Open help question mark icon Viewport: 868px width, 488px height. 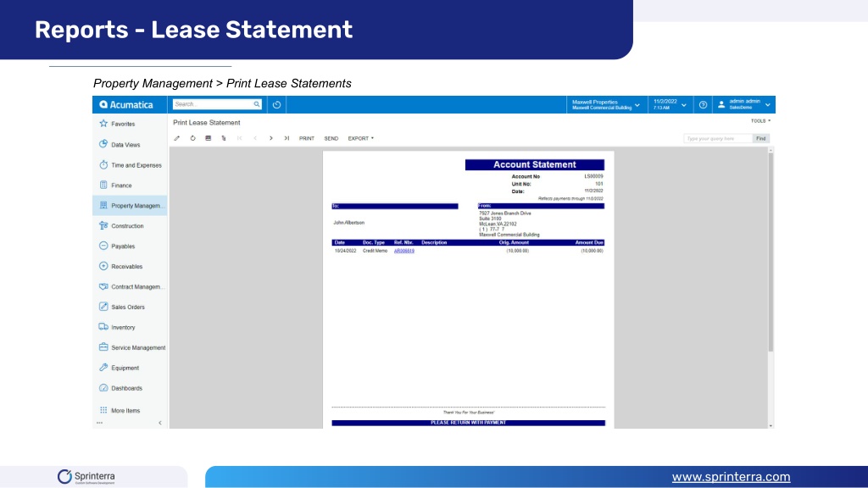pos(703,104)
